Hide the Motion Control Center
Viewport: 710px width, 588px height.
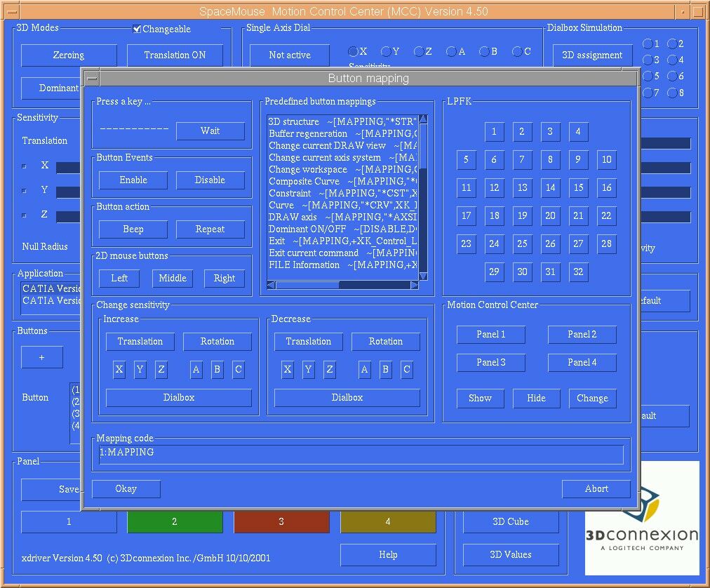[x=536, y=398]
